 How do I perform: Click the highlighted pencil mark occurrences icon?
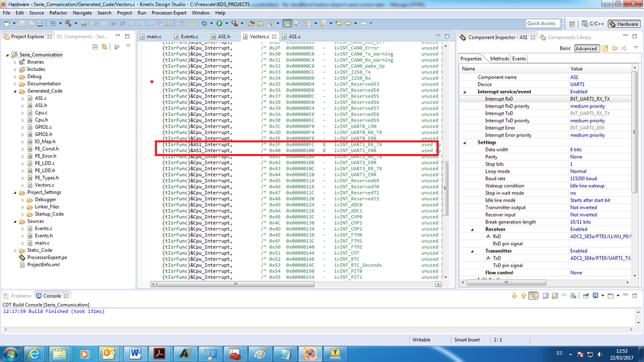pyautogui.click(x=288, y=23)
